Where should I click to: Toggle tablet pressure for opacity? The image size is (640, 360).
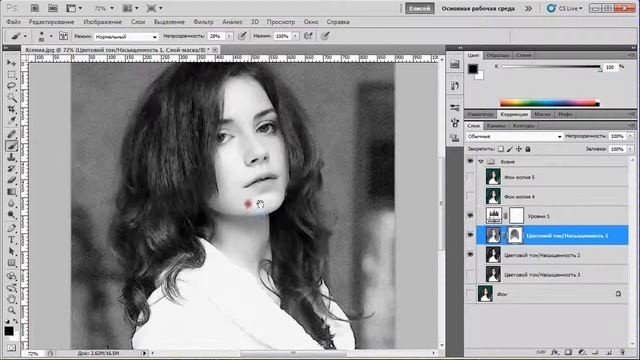tap(242, 36)
